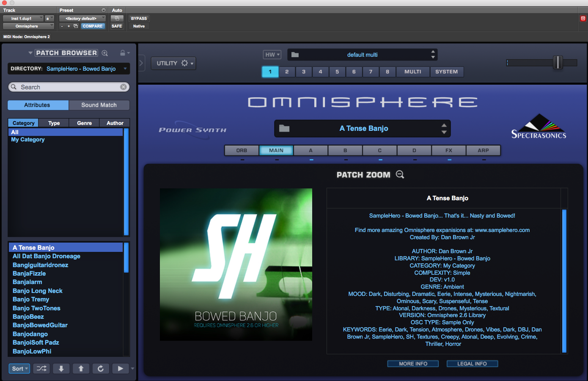This screenshot has height=381, width=588.
Task: Click the MORE INFO button
Action: coord(413,364)
